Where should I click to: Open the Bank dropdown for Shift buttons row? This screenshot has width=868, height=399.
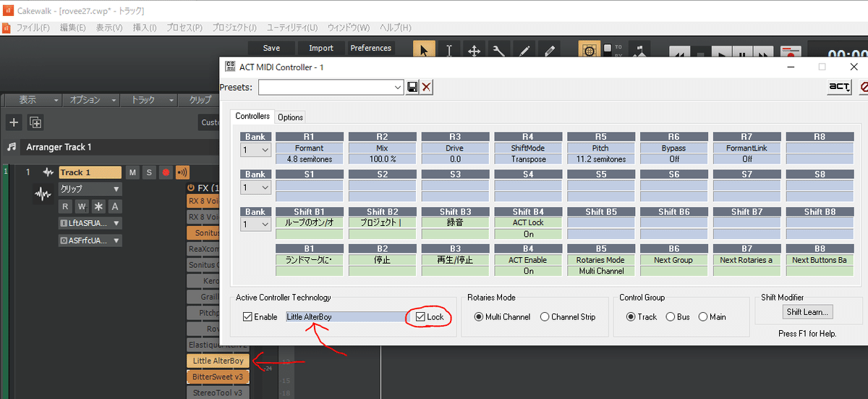[256, 224]
